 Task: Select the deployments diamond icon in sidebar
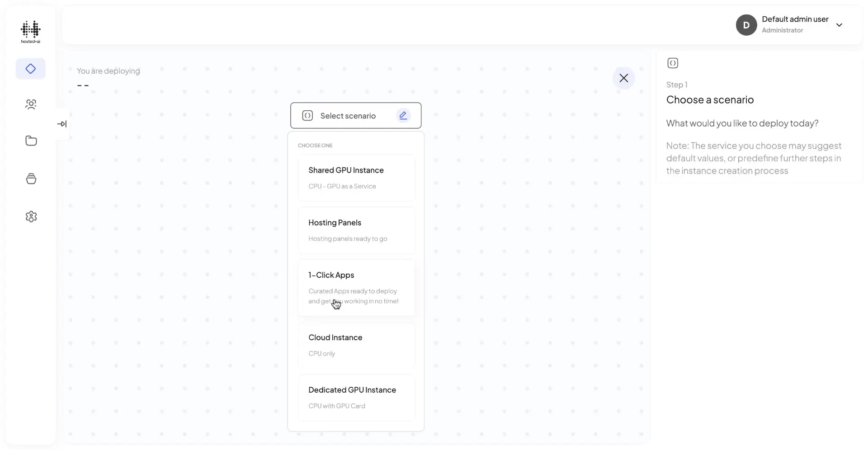click(30, 69)
